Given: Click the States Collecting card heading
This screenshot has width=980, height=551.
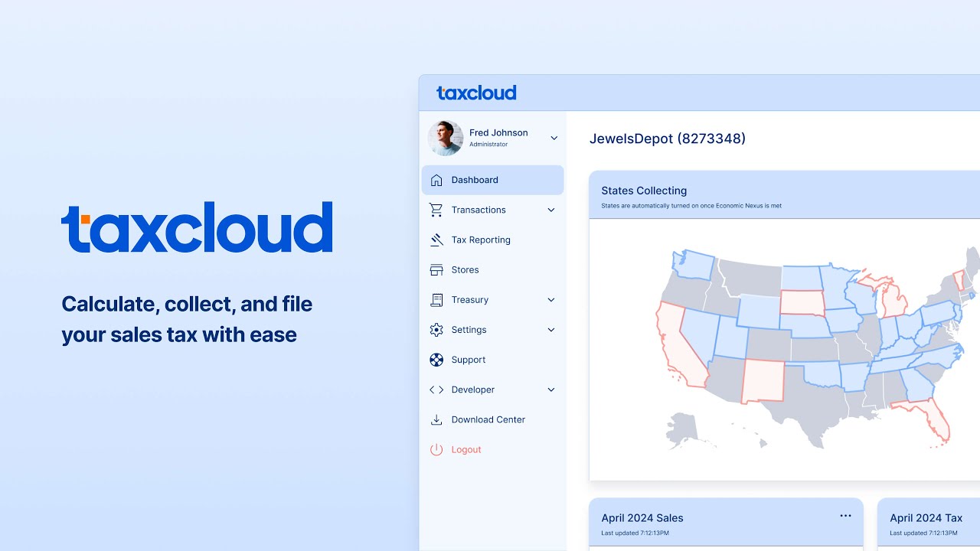Looking at the screenshot, I should [x=644, y=191].
